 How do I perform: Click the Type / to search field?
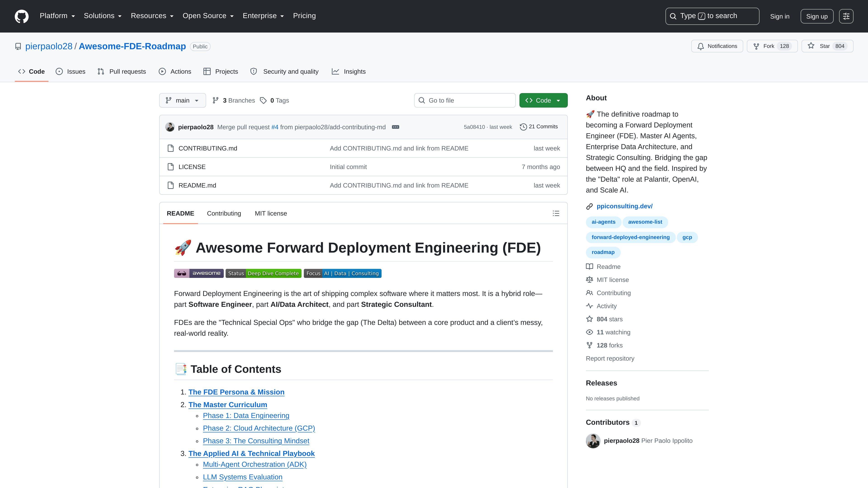coord(712,16)
